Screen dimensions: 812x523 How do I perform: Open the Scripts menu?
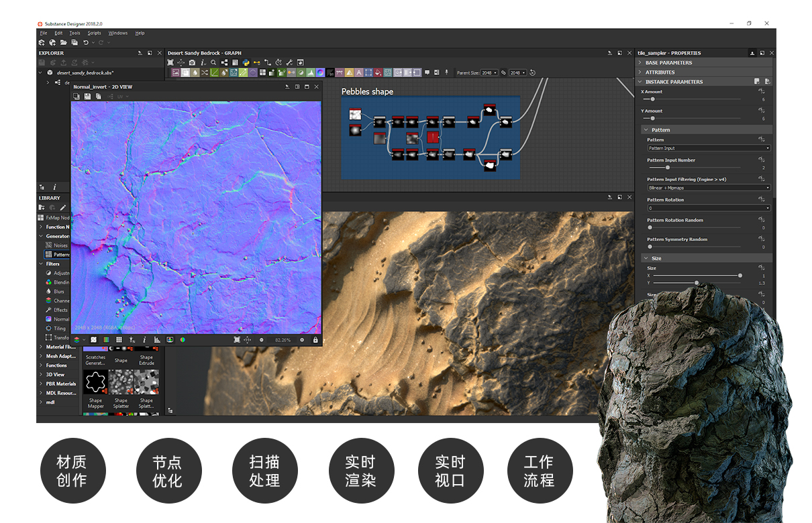click(95, 33)
